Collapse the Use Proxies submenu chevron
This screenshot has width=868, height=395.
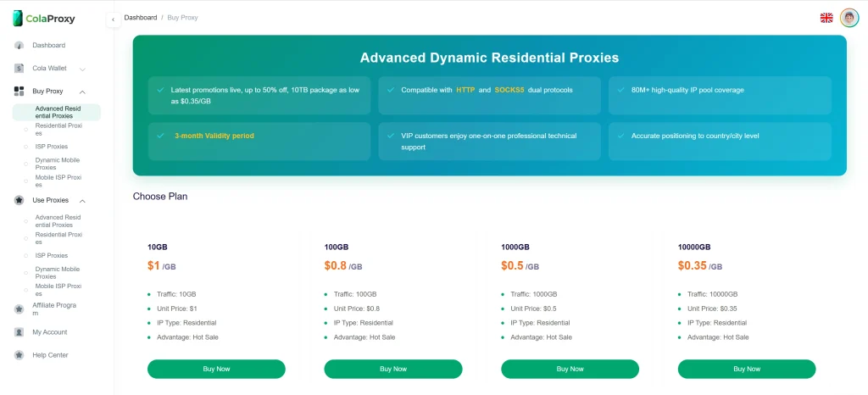(x=82, y=201)
